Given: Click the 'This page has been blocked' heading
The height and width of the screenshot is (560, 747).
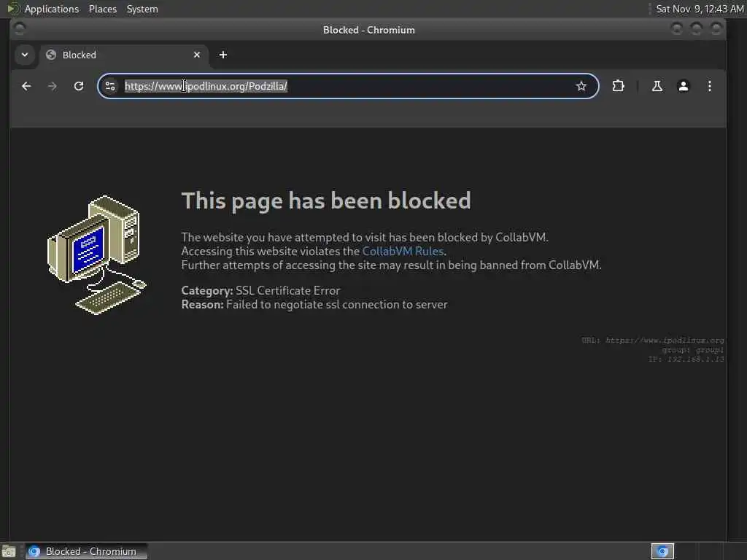Looking at the screenshot, I should coord(326,201).
